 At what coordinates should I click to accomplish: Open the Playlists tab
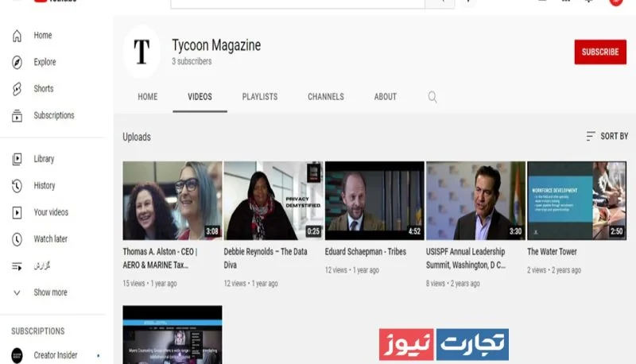coord(260,97)
